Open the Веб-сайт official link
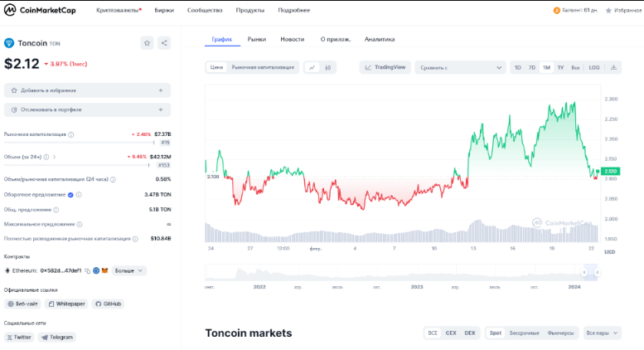This screenshot has height=350, width=644. pyautogui.click(x=22, y=304)
